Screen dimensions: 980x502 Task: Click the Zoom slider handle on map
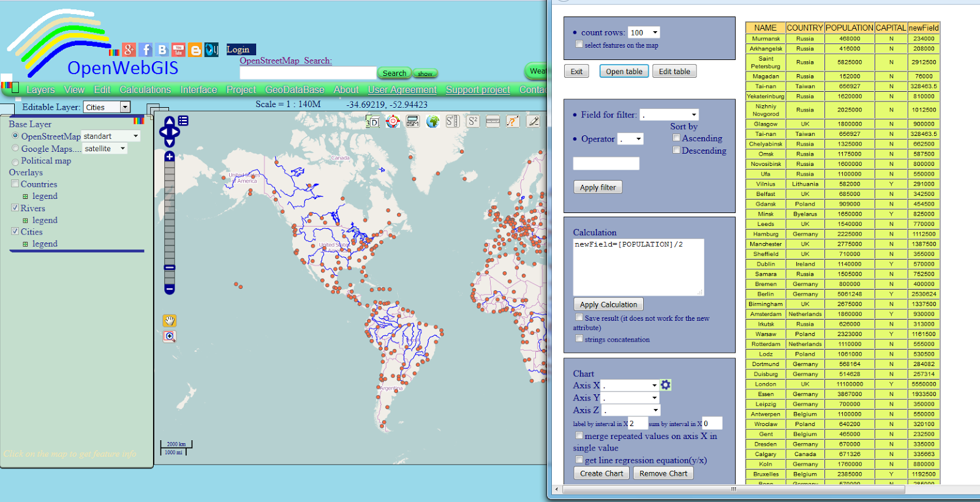tap(170, 268)
